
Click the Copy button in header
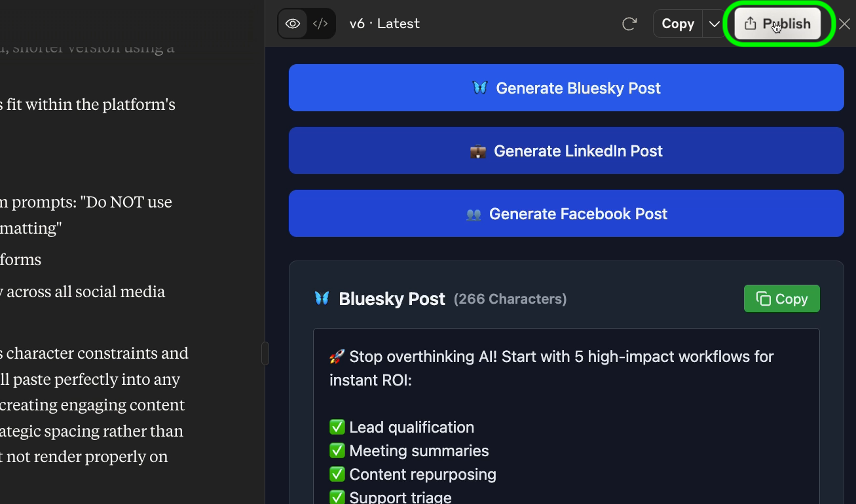click(x=678, y=24)
